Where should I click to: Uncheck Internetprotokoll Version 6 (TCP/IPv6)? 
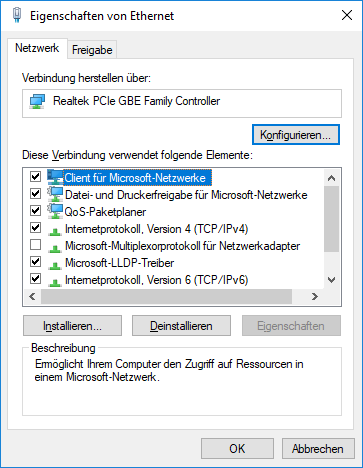click(35, 278)
